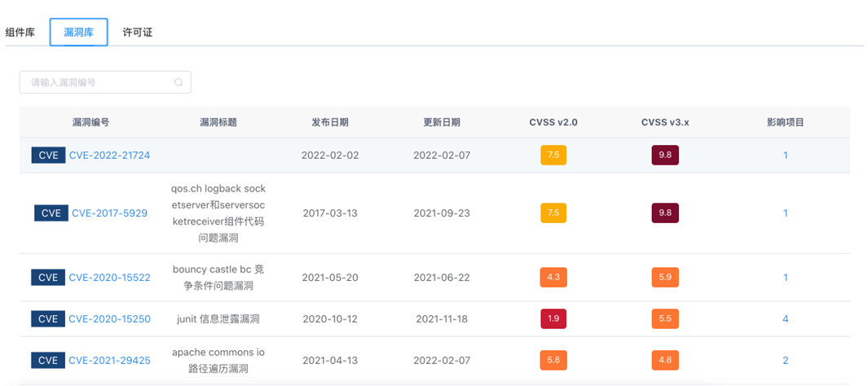868x386 pixels.
Task: Click the CVSS v3.x column header
Action: [665, 123]
